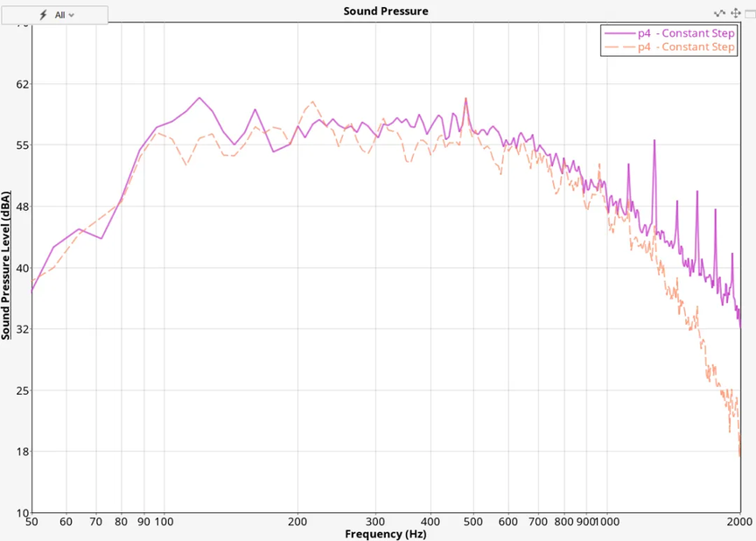The image size is (756, 541).
Task: Click the y-axis tick value 62
Action: point(23,84)
